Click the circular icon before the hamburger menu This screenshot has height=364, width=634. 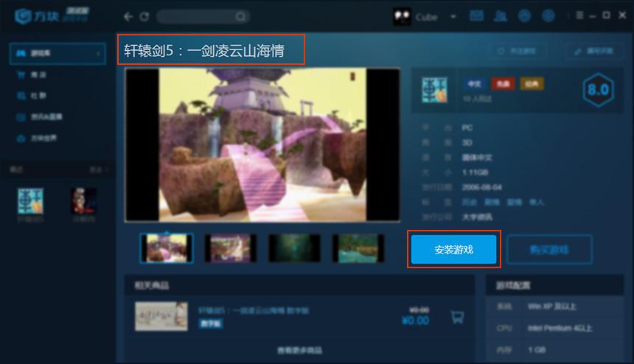[548, 16]
